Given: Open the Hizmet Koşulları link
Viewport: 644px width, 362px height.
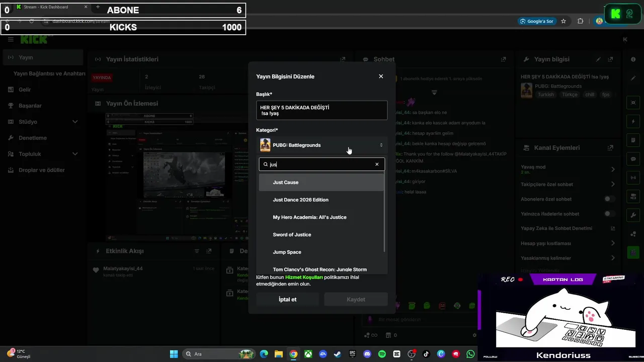Looking at the screenshot, I should point(304,277).
